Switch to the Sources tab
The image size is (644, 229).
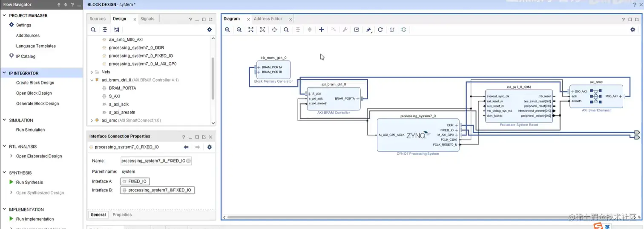coord(98,19)
